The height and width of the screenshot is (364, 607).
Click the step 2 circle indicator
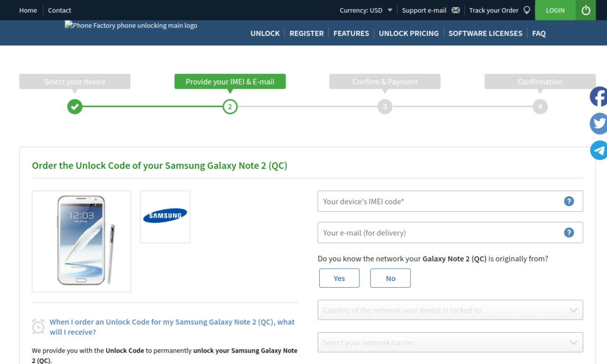(230, 107)
